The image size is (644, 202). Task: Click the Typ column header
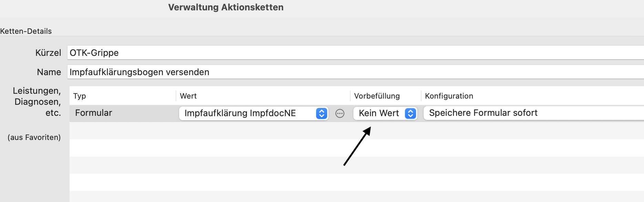pyautogui.click(x=80, y=96)
